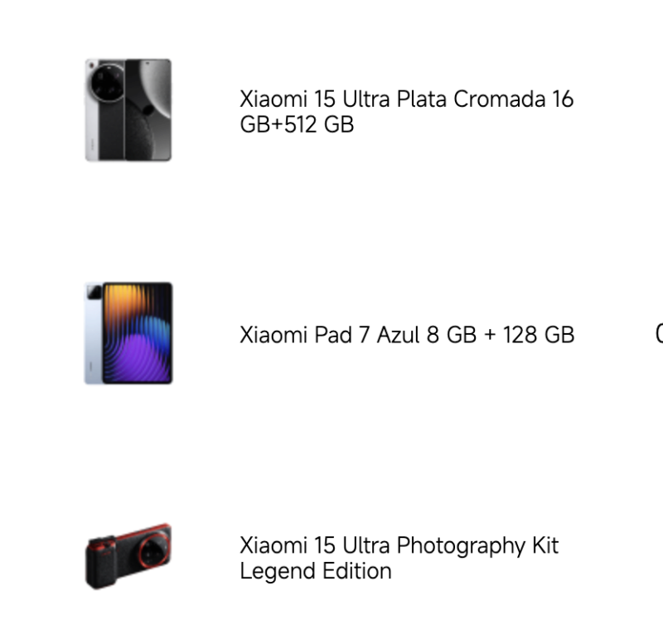Open the Photography Kit Legend Edition thumbnail

[x=128, y=556]
